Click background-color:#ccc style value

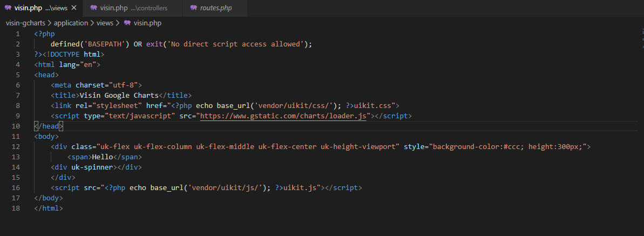pyautogui.click(x=478, y=147)
